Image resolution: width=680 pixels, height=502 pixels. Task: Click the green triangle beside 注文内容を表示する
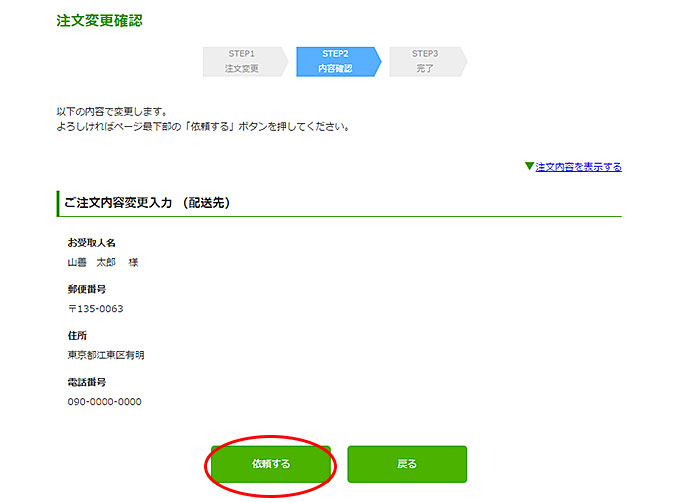click(529, 167)
